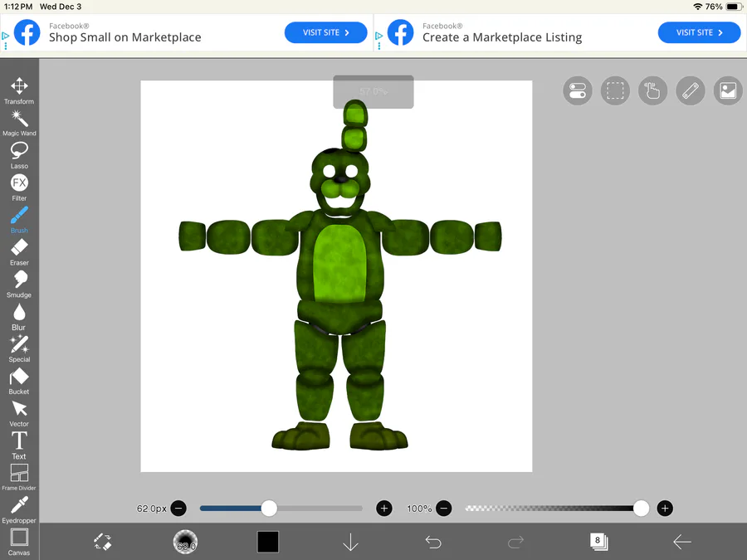Visit site for Create Marketplace Listing ad
747x560 pixels.
click(700, 32)
